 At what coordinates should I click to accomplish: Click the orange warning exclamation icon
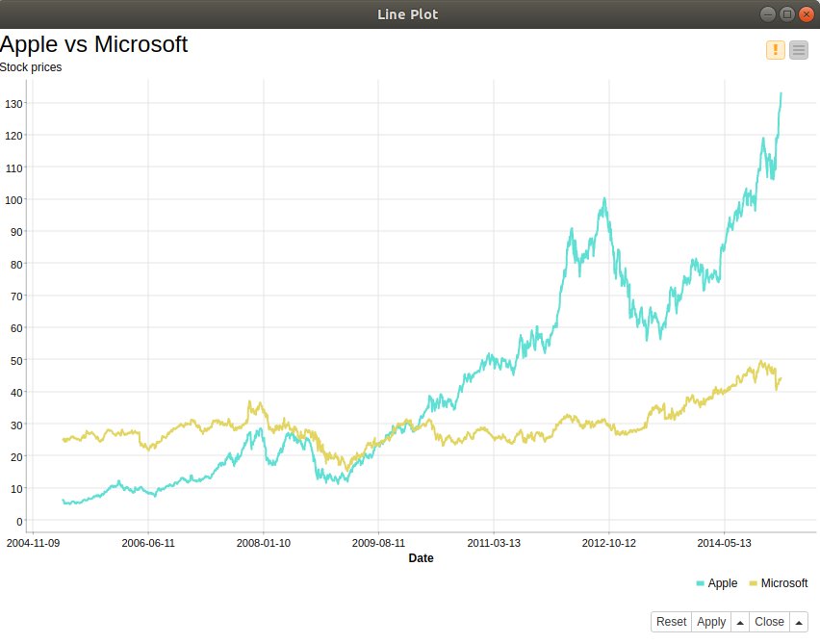(775, 50)
